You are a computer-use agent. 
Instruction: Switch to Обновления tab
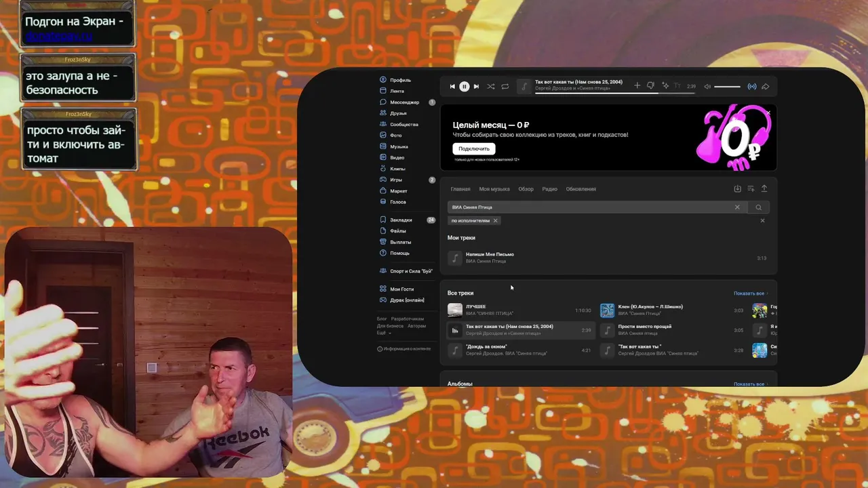pos(581,189)
